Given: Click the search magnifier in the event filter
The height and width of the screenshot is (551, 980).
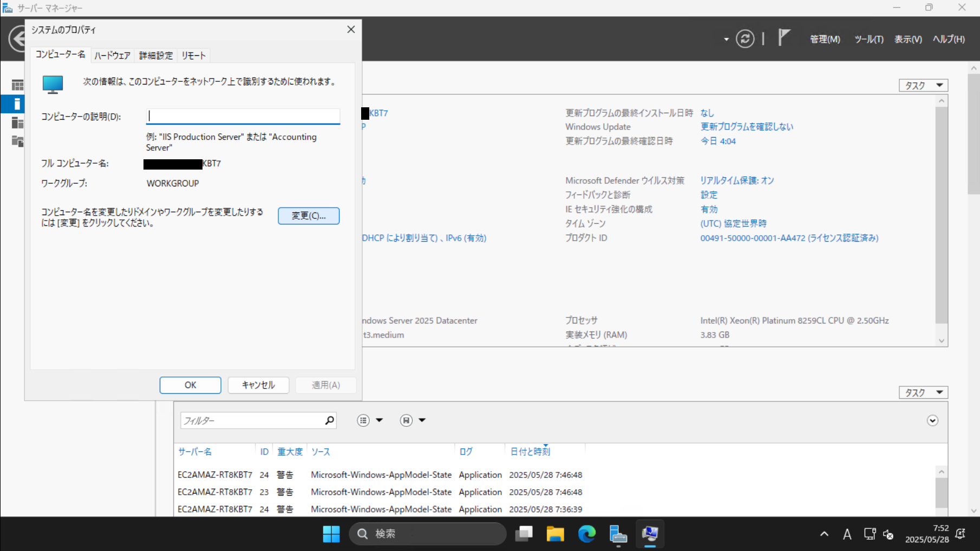Looking at the screenshot, I should [x=329, y=420].
